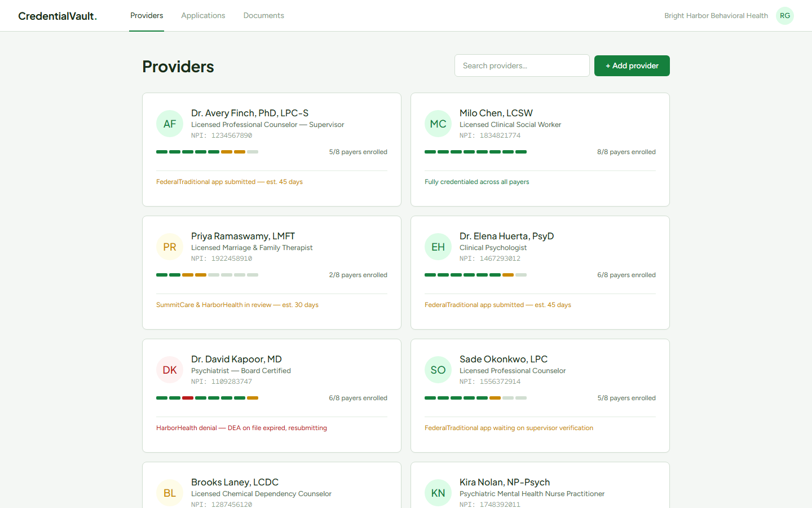Image resolution: width=812 pixels, height=508 pixels.
Task: Open Sade Okonkwo, LPC provider name
Action: pos(504,359)
